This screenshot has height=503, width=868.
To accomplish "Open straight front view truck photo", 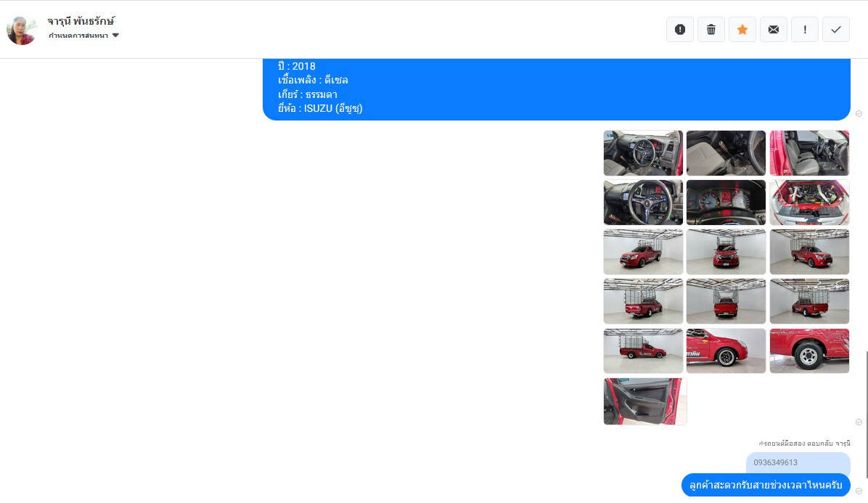I will [726, 252].
